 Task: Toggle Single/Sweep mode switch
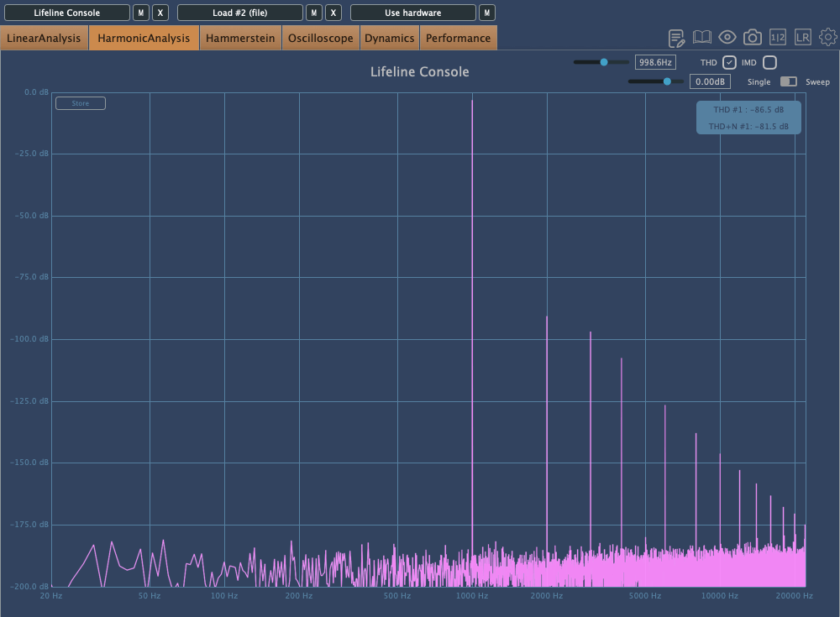789,82
